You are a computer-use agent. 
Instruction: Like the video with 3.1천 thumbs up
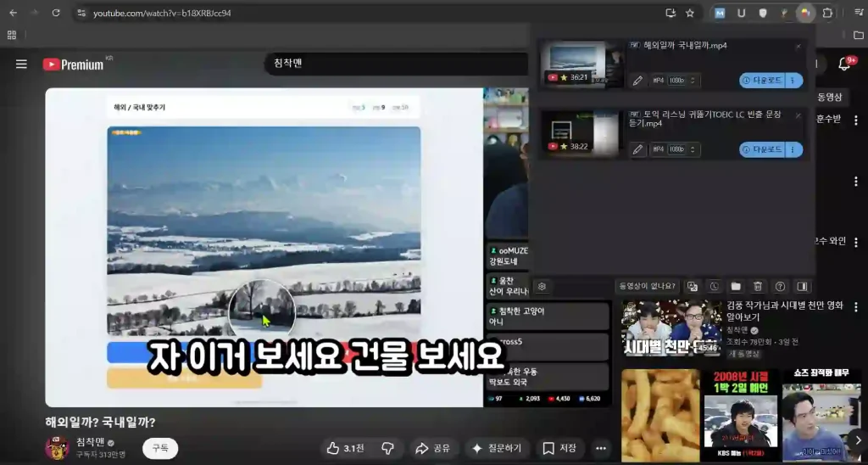[x=348, y=448]
